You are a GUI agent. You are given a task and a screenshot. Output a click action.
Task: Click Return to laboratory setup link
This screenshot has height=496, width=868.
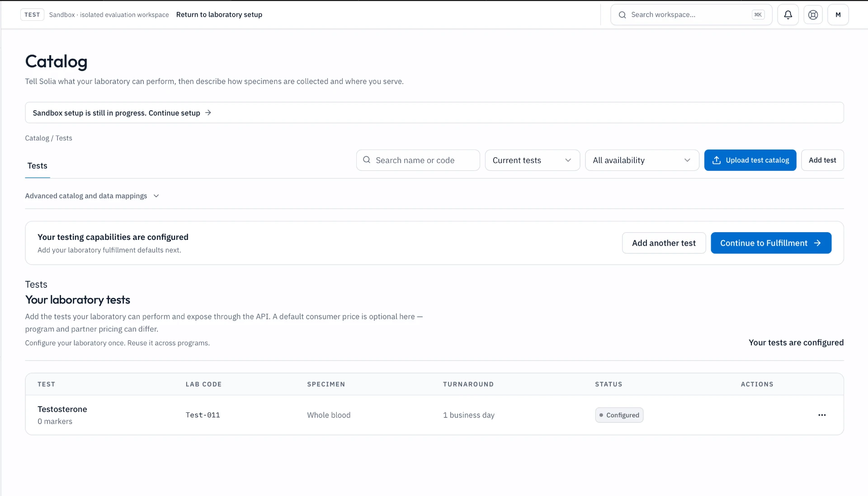click(219, 15)
